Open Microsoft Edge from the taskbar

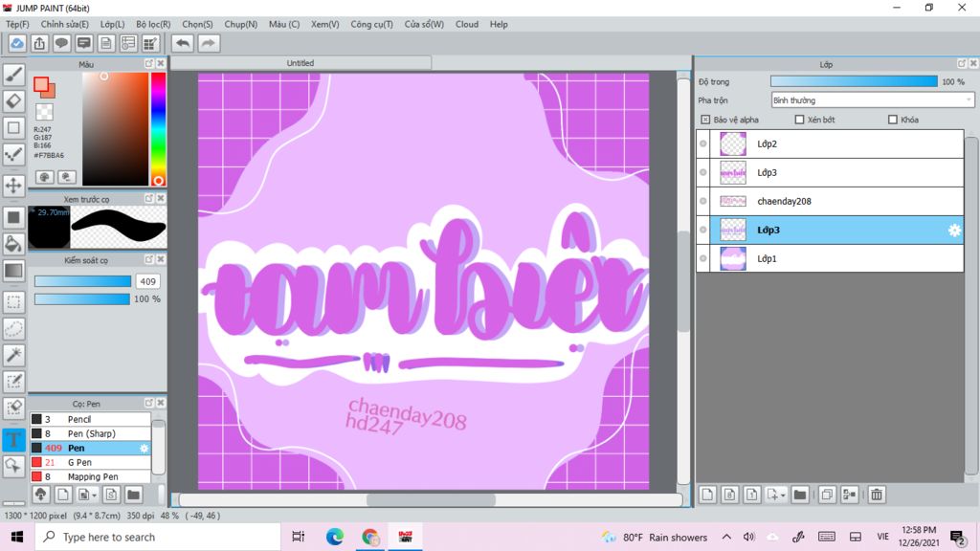tap(334, 537)
